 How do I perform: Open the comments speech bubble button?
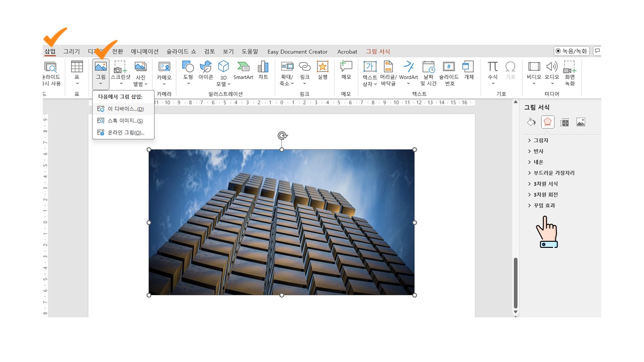[x=597, y=51]
